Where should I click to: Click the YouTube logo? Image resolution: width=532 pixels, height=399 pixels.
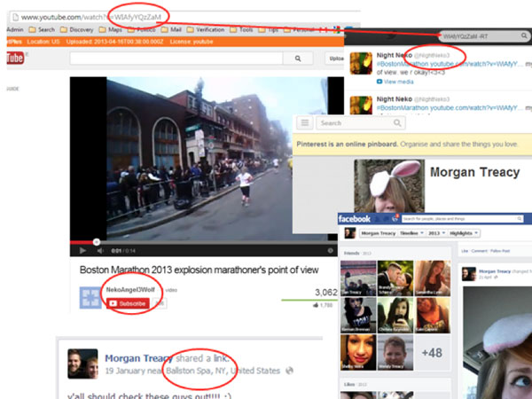[x=14, y=59]
